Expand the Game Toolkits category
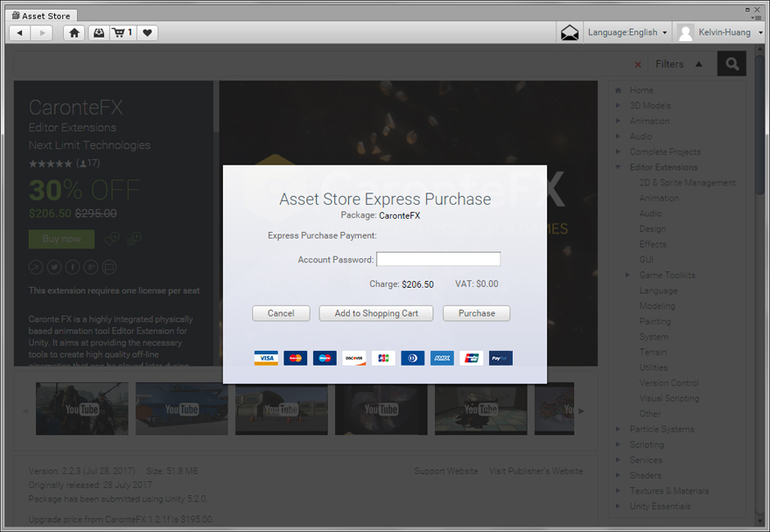 pyautogui.click(x=627, y=275)
